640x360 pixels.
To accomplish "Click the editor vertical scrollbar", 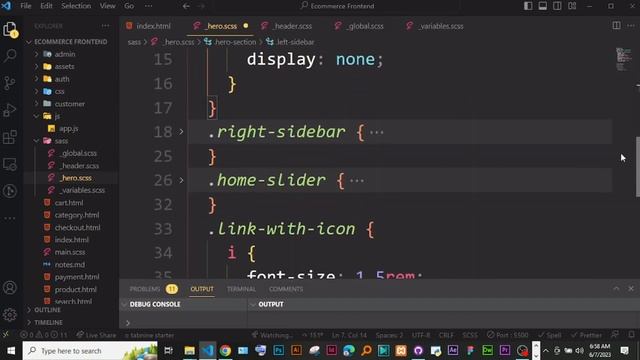I will point(638,167).
